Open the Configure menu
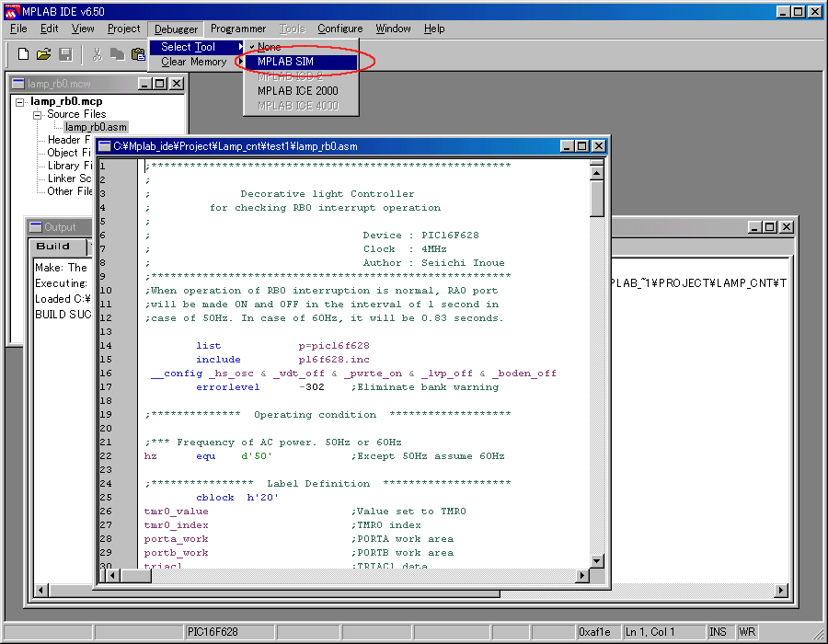Screen dimensions: 828x644 pos(340,29)
